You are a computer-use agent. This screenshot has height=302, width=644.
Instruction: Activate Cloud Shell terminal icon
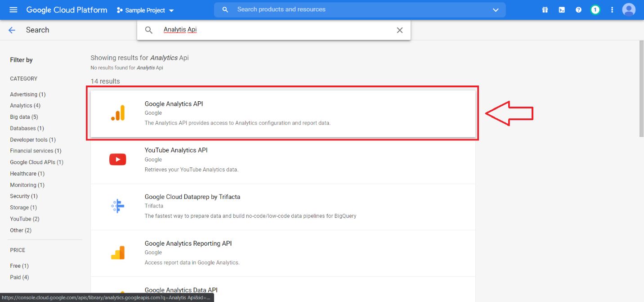562,10
